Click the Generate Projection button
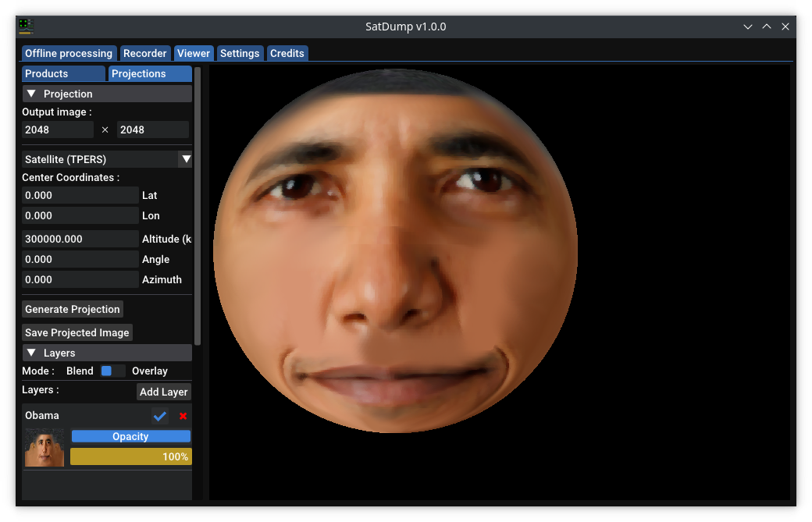 click(x=73, y=309)
